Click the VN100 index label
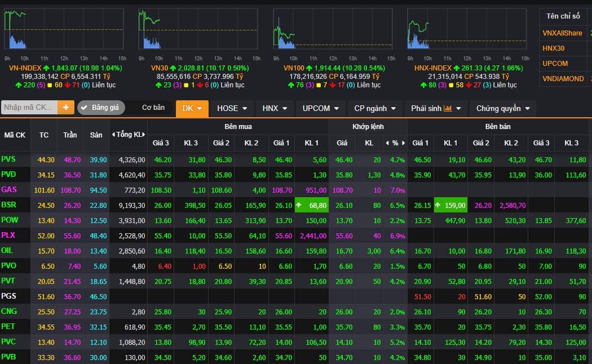The image size is (592, 364). click(x=294, y=68)
